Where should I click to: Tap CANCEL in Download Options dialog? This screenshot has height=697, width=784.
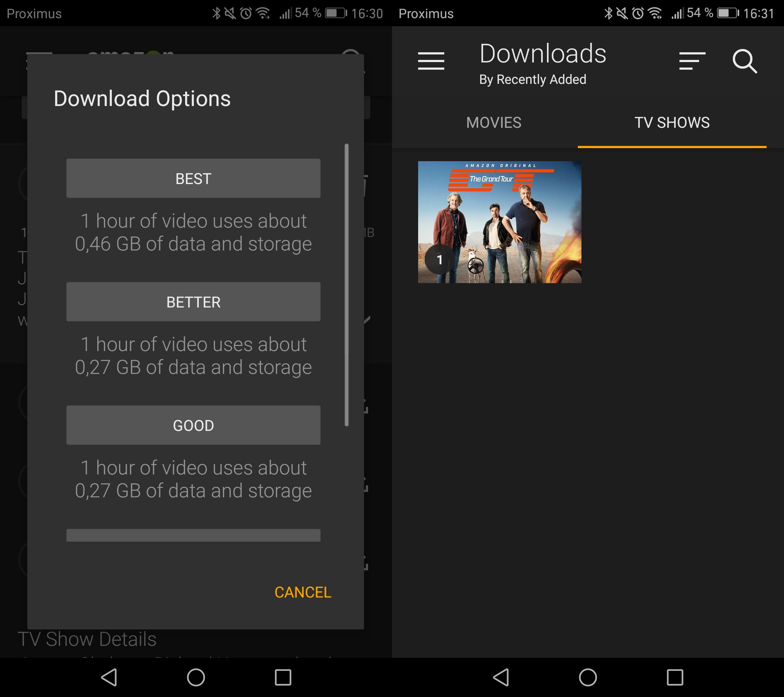coord(303,592)
